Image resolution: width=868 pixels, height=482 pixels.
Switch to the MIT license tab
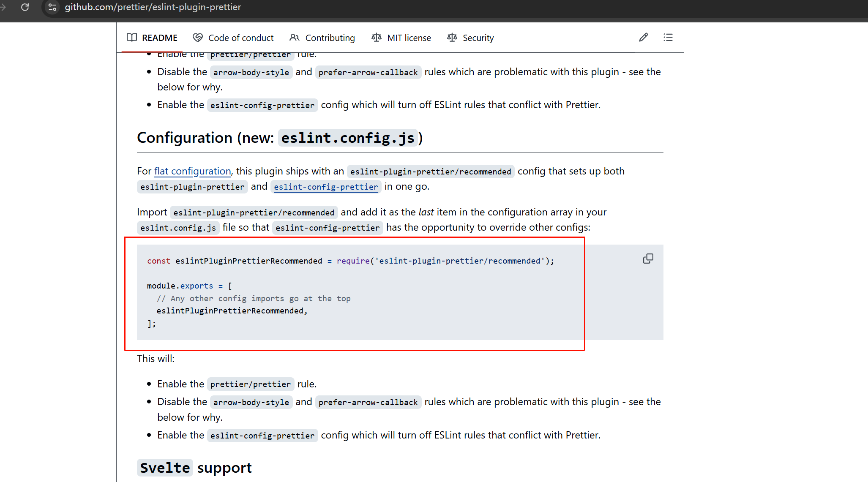click(x=409, y=38)
